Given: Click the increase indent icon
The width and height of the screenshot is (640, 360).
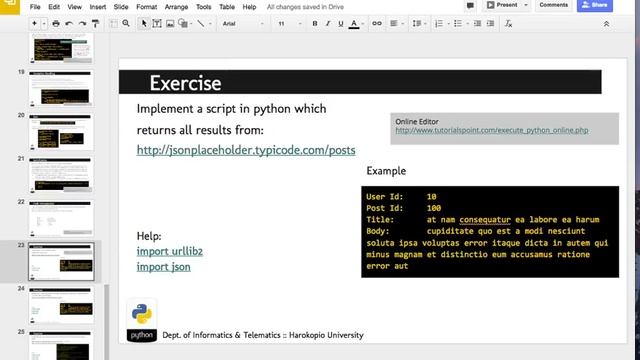Looking at the screenshot, I should (x=490, y=24).
